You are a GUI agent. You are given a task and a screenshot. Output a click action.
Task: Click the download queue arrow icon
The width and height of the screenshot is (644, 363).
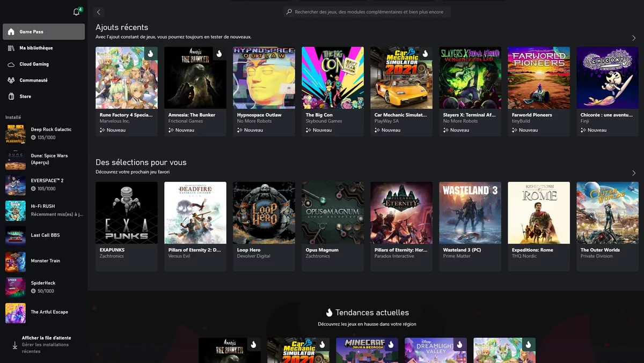[x=14, y=345]
